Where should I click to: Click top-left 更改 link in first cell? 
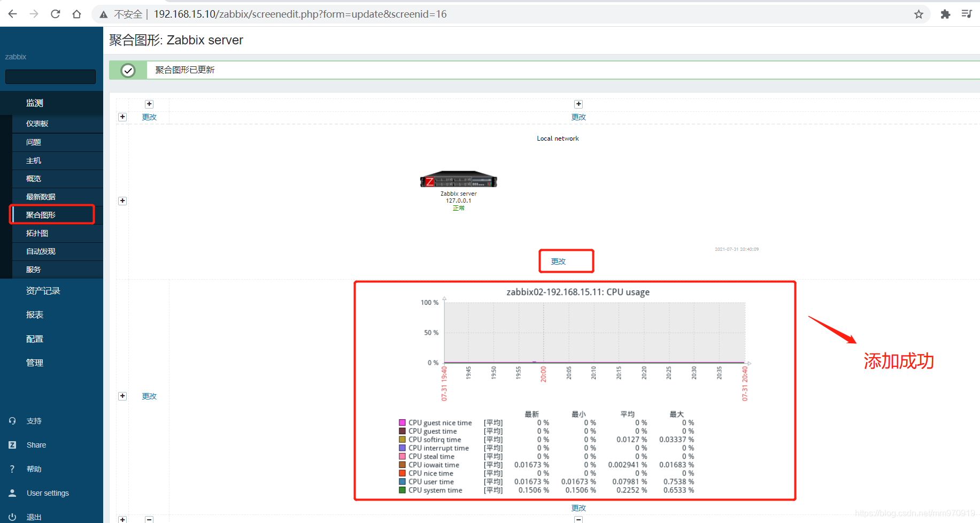click(149, 117)
